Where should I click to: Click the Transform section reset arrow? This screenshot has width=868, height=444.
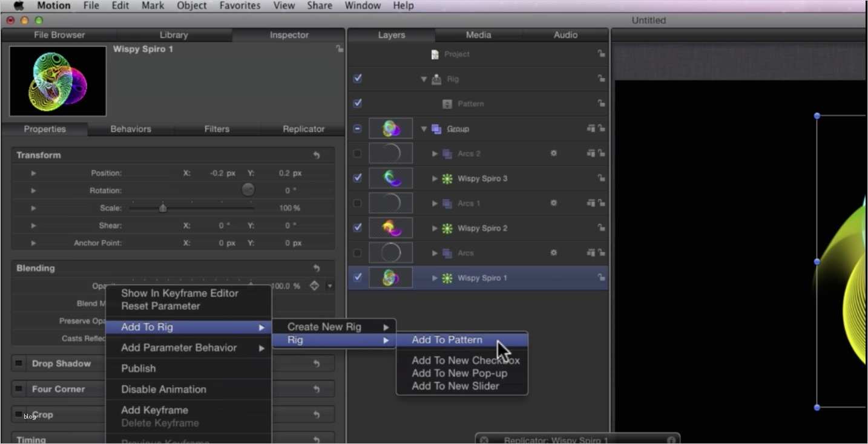click(317, 155)
